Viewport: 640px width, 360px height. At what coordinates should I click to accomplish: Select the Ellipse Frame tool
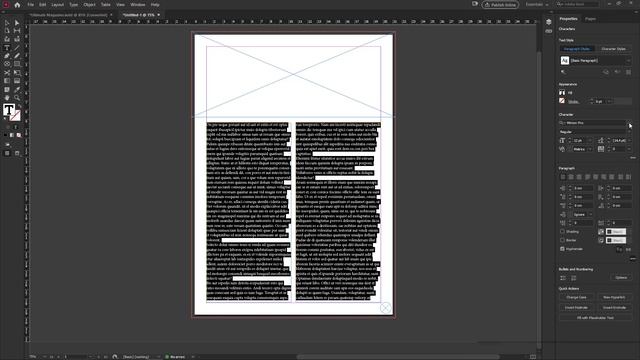[7, 64]
